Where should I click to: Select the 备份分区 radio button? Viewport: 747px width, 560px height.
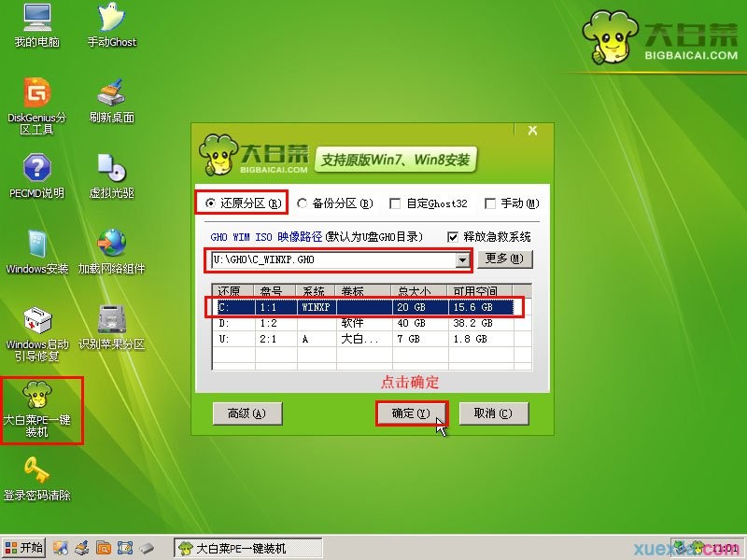(301, 203)
